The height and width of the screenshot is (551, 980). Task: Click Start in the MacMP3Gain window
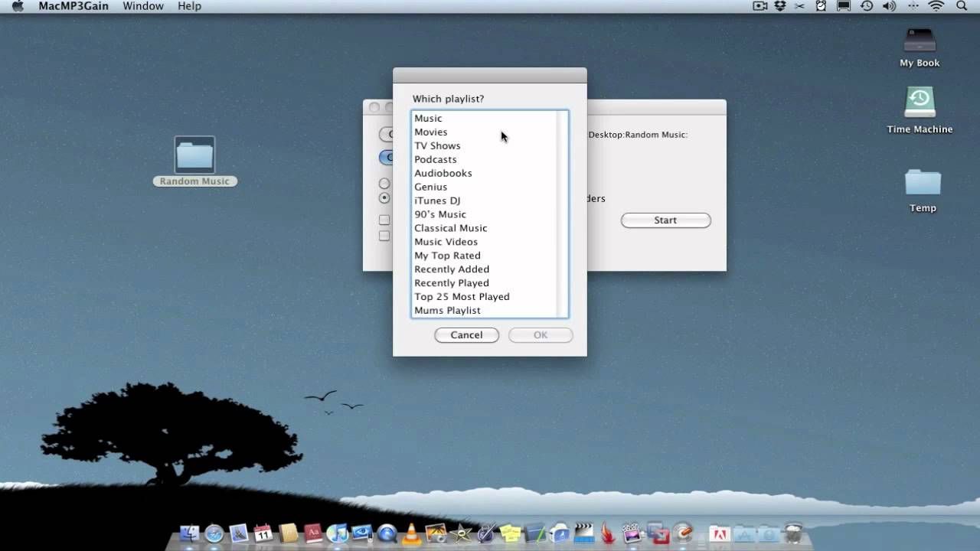665,220
